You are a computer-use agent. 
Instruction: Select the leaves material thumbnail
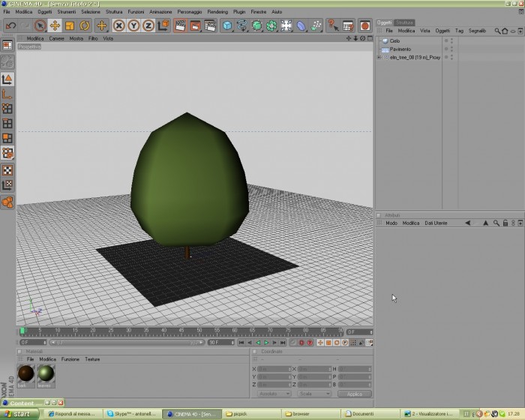tap(46, 376)
